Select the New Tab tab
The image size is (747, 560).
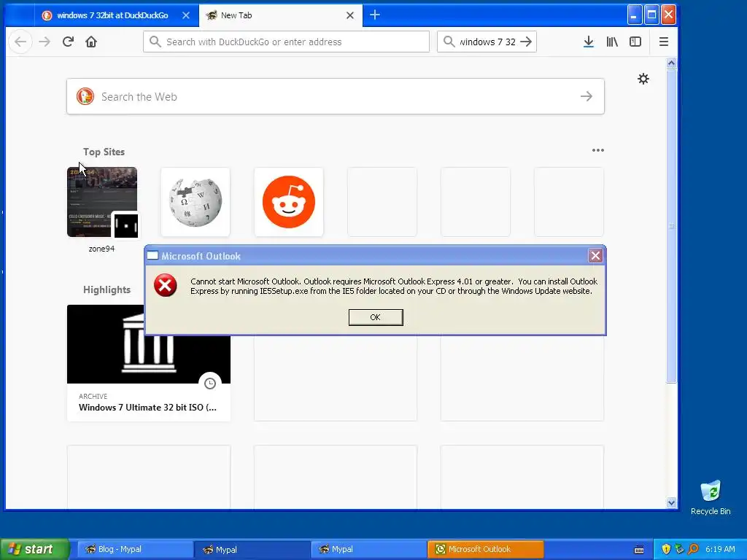(x=281, y=15)
